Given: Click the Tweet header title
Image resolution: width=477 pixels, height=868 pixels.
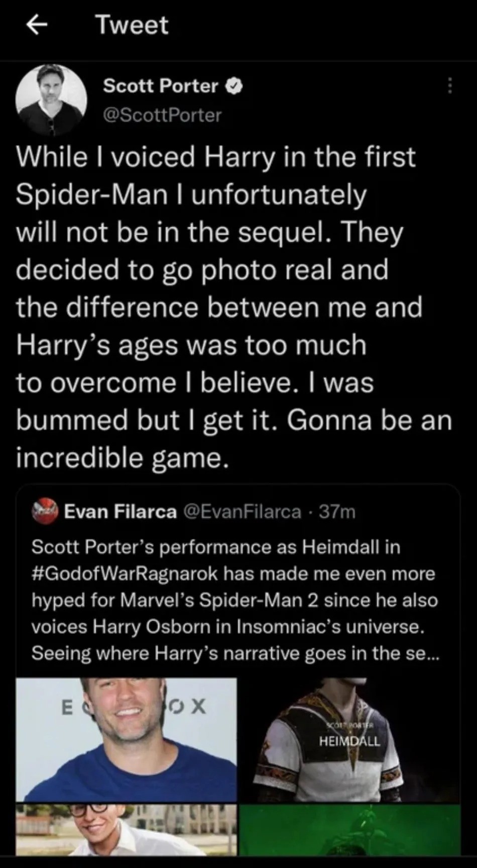Looking at the screenshot, I should tap(132, 25).
